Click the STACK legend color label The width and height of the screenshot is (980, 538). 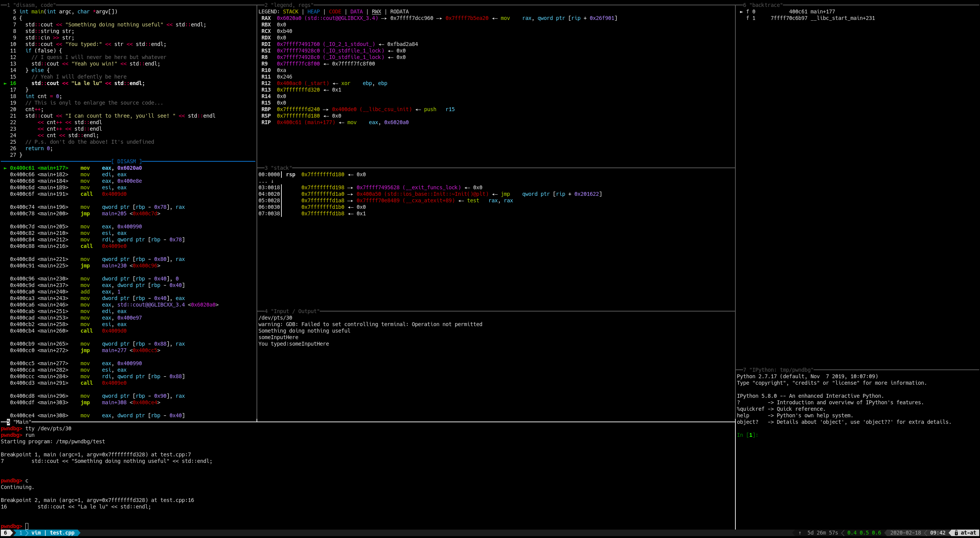[x=290, y=11]
